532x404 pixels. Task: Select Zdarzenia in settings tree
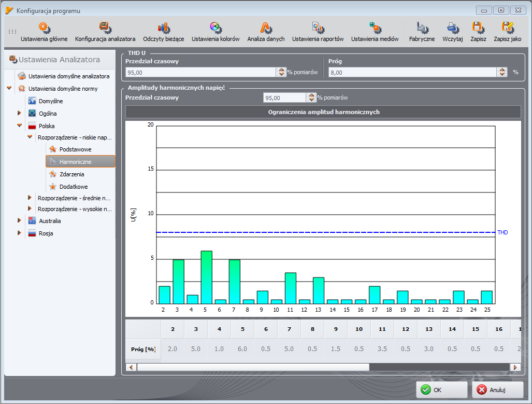[x=71, y=174]
